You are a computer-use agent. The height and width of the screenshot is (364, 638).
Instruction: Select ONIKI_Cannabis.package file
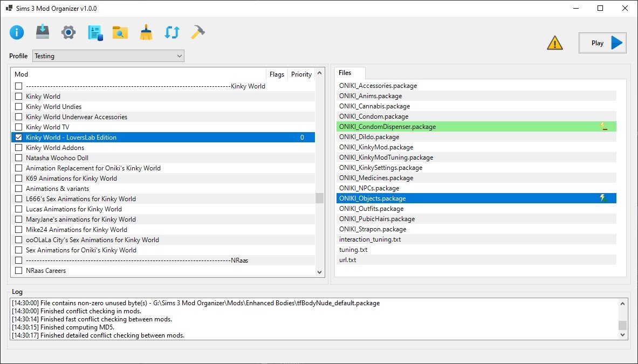pos(476,106)
